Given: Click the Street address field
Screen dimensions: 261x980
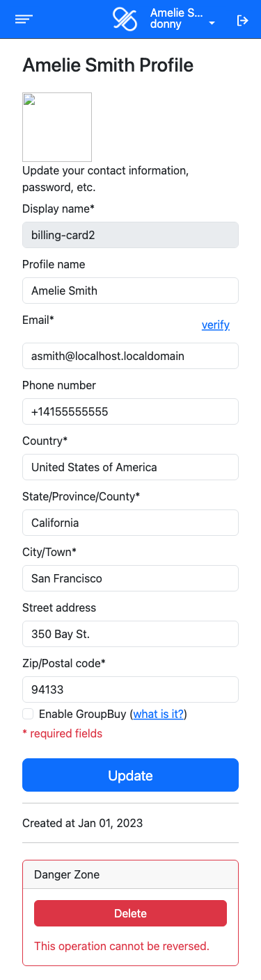Looking at the screenshot, I should (x=130, y=634).
